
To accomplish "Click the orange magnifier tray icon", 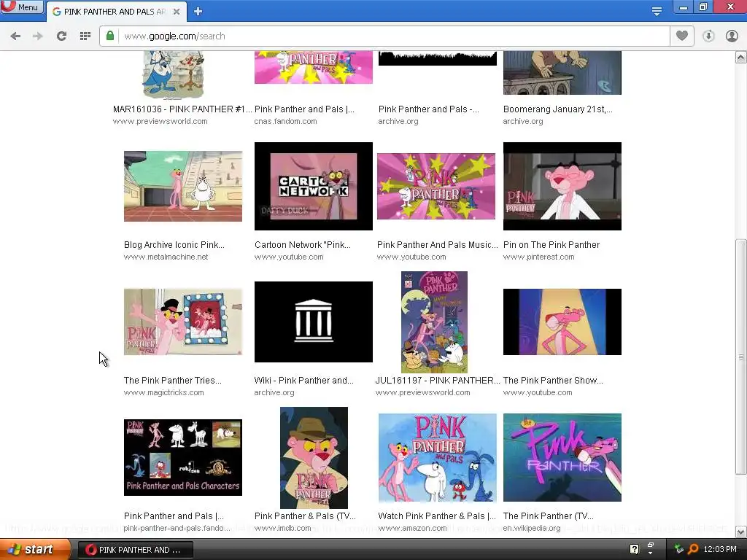I will 693,550.
